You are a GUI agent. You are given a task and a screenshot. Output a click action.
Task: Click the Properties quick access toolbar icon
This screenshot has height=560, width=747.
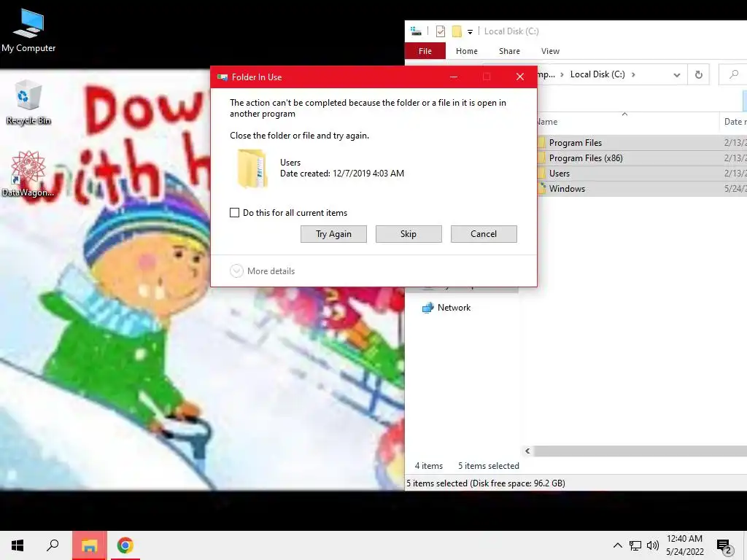441,31
